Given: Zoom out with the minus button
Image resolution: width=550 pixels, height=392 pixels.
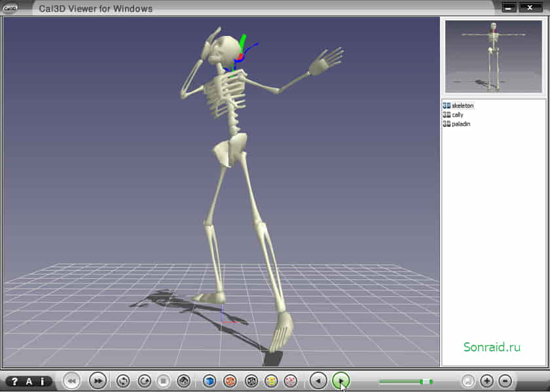Looking at the screenshot, I should (505, 381).
